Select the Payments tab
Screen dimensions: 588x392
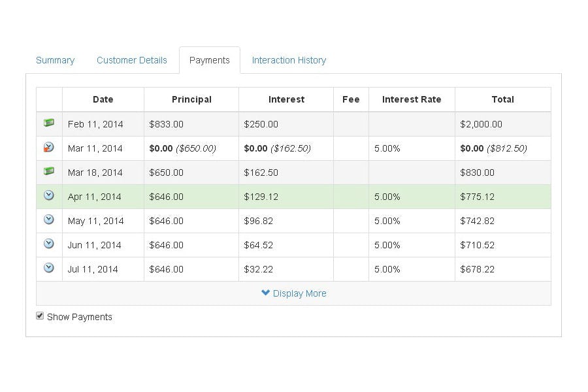[210, 60]
